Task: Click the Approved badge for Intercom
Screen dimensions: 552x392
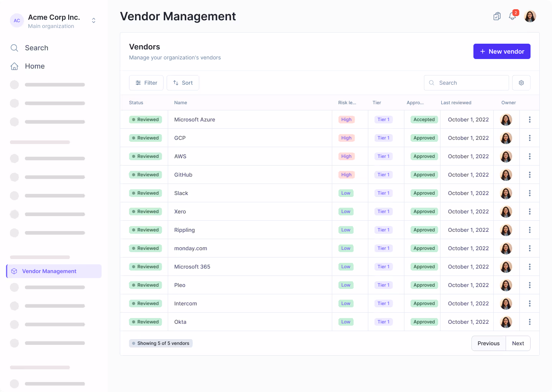Action: (424, 303)
